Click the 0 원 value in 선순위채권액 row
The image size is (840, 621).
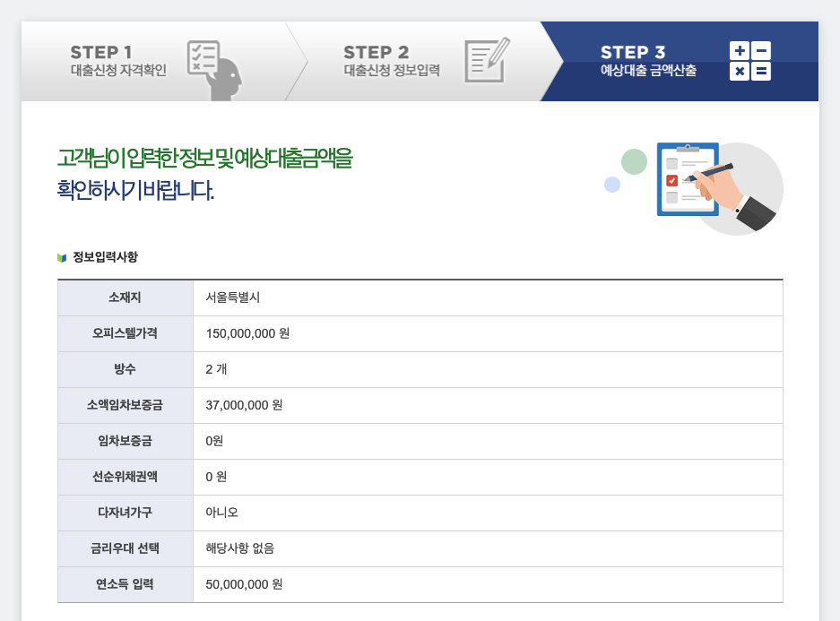[216, 477]
